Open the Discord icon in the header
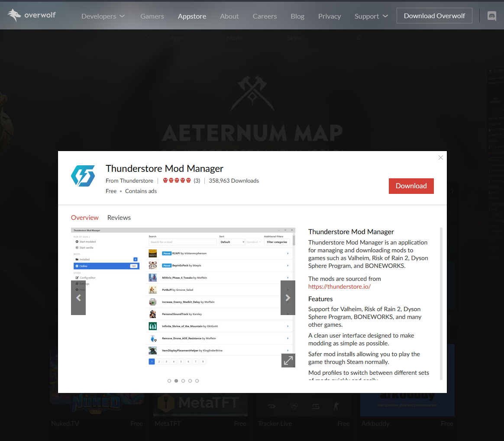The width and height of the screenshot is (504, 441). pyautogui.click(x=491, y=16)
